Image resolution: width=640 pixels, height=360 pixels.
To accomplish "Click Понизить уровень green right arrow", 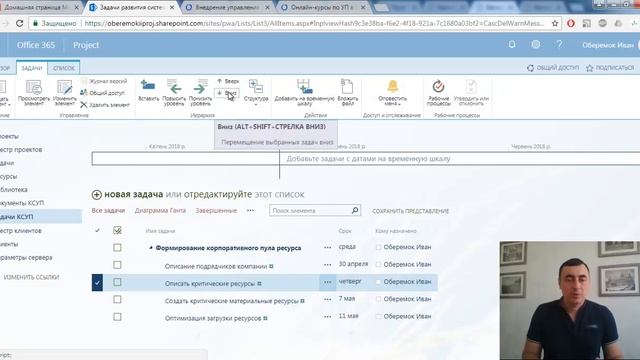I will (200, 87).
